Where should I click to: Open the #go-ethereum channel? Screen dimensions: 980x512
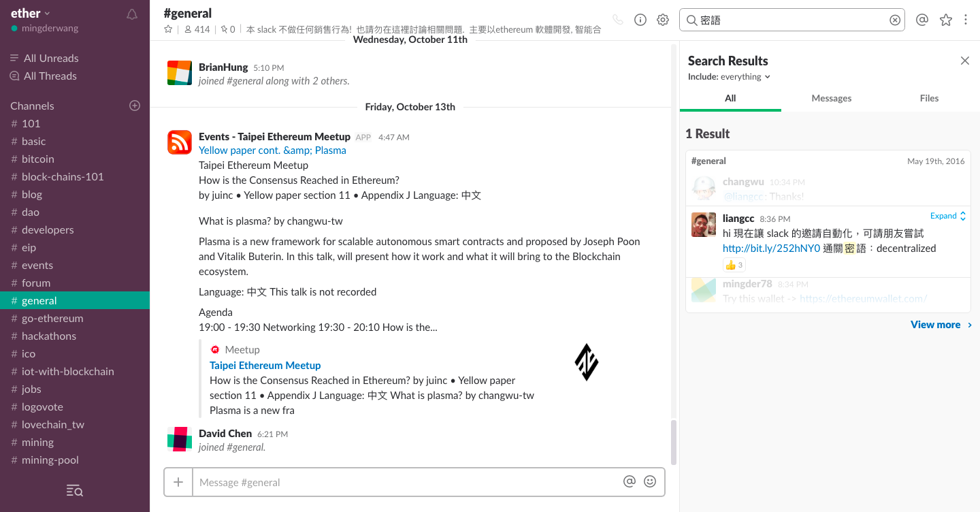click(75, 318)
